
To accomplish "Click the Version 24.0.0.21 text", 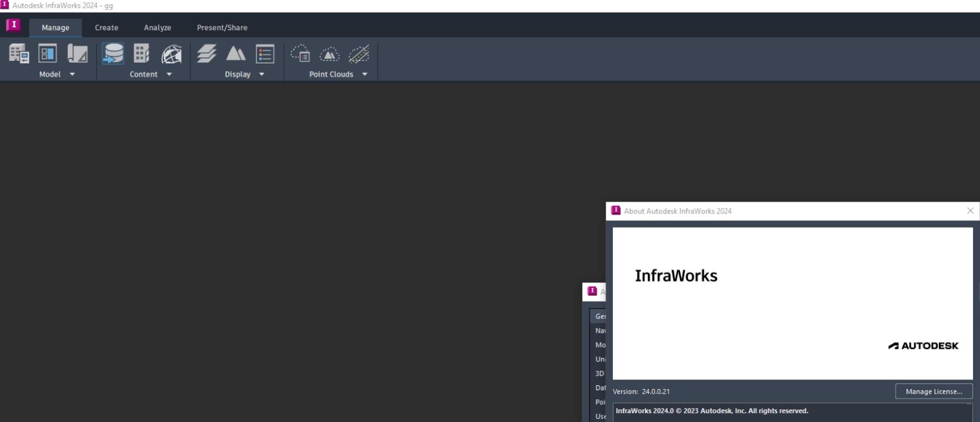I will [641, 392].
